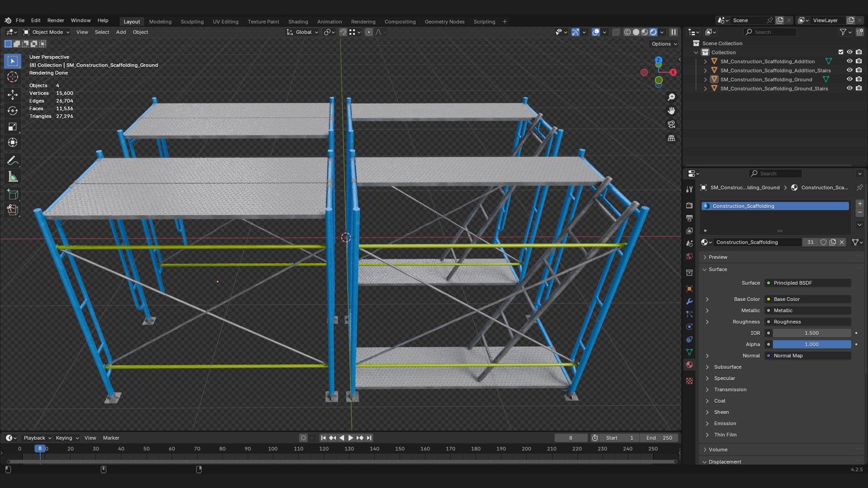The width and height of the screenshot is (868, 488).
Task: Adjust the Alpha slider value
Action: [811, 344]
